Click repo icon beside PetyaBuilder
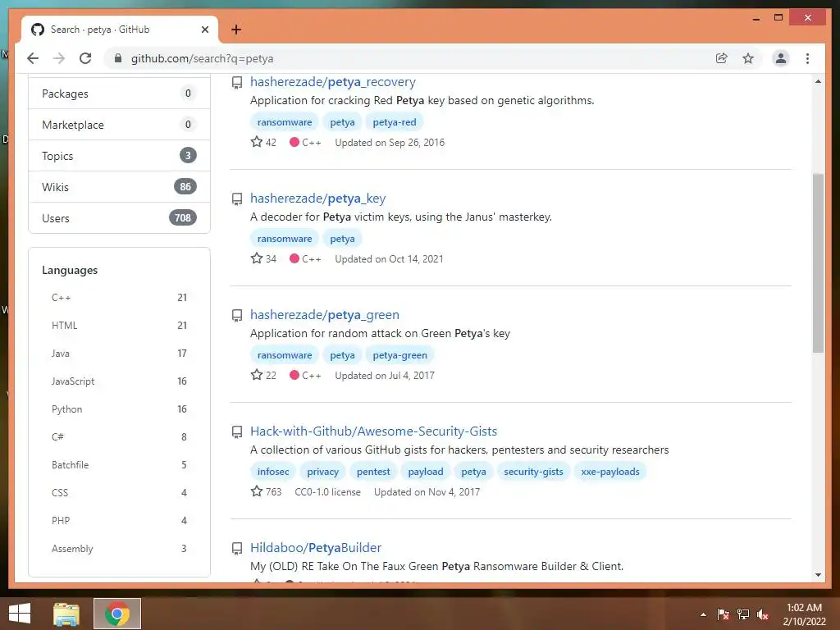 click(237, 549)
